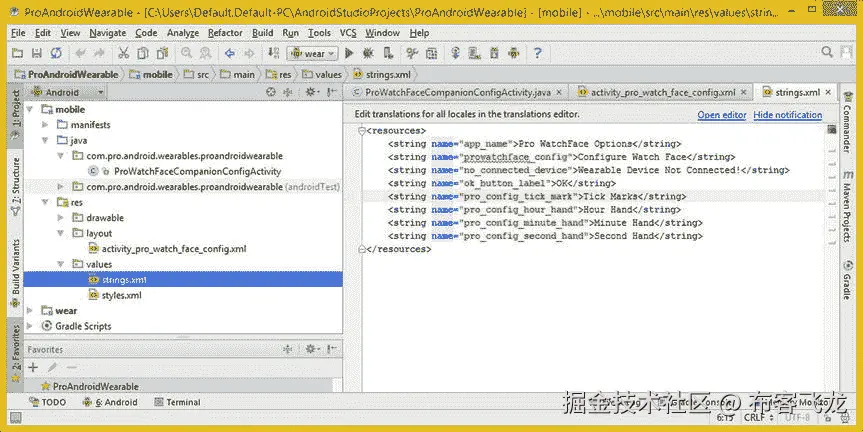The width and height of the screenshot is (863, 432).
Task: Click the Undo arrow icon
Action: (x=81, y=53)
